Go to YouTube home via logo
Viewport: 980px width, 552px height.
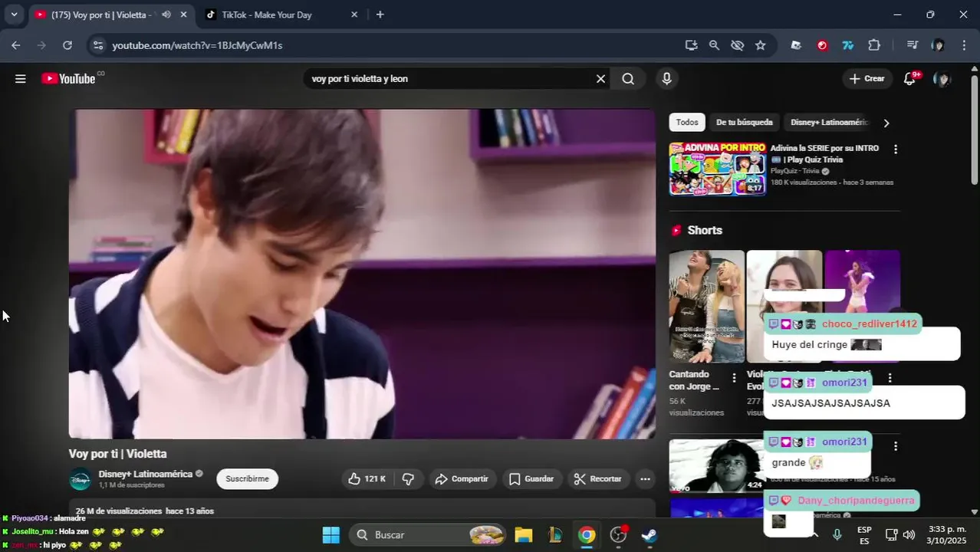(69, 78)
